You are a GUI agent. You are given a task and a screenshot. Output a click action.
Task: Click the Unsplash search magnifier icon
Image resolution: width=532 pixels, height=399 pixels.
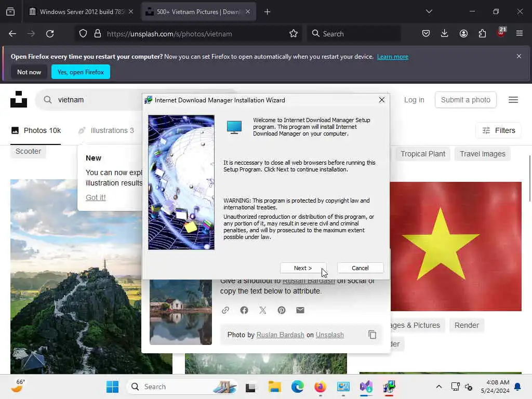pos(48,100)
